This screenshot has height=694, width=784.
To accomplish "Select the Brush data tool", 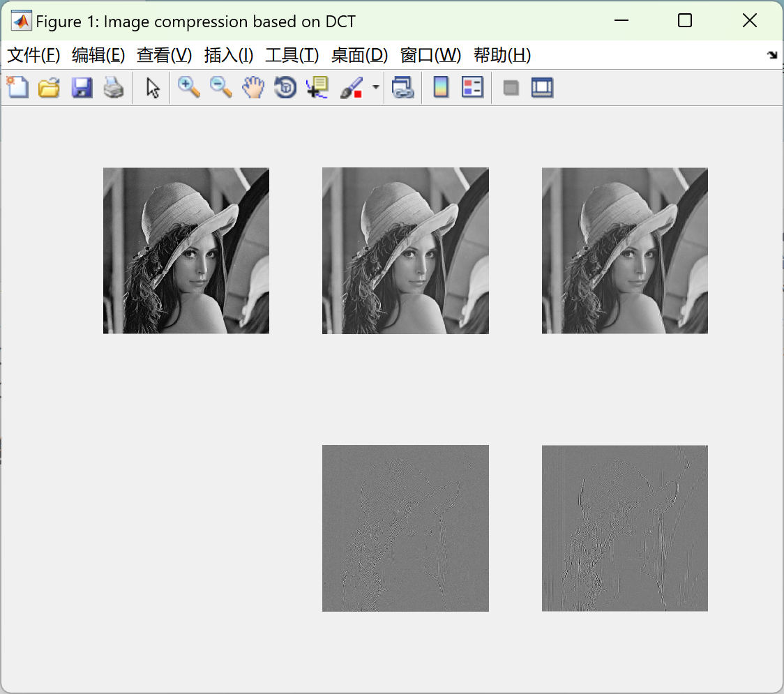I will (x=351, y=87).
